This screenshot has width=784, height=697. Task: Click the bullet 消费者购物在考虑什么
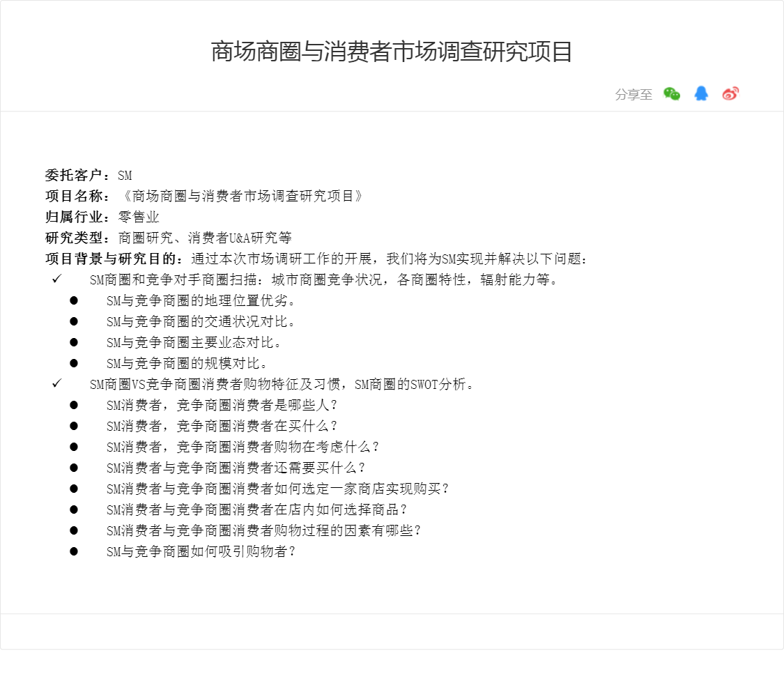[243, 447]
